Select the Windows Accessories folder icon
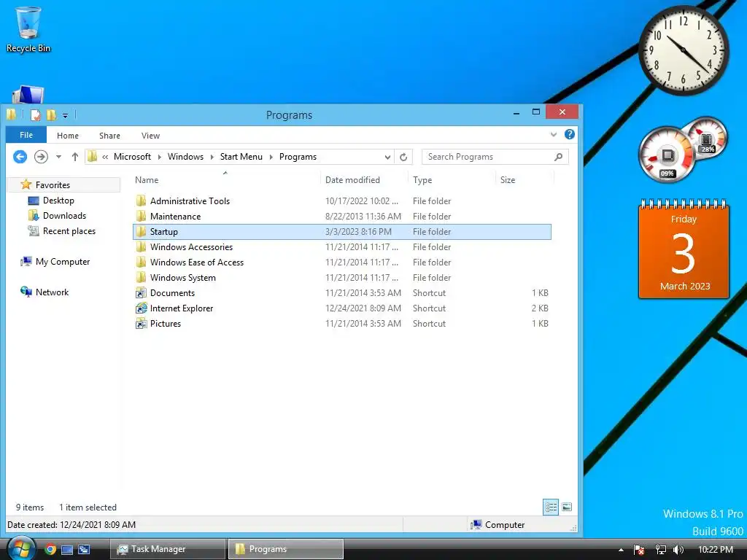 point(141,246)
